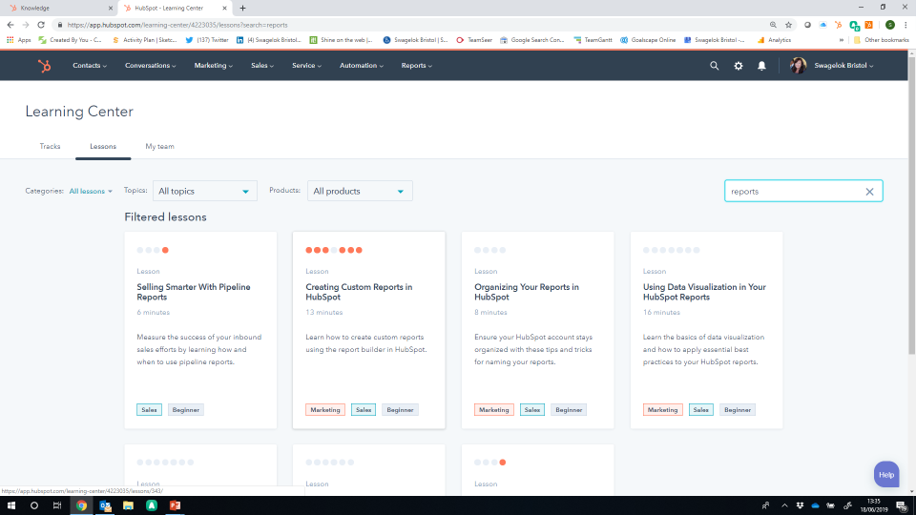
Task: Open Creating Custom Reports in HubSpot lesson
Action: click(x=359, y=292)
